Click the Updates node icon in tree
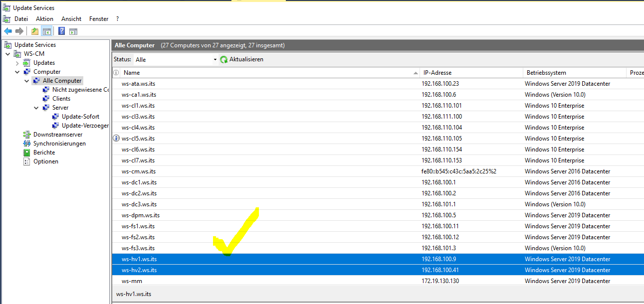This screenshot has width=644, height=304. pos(27,63)
